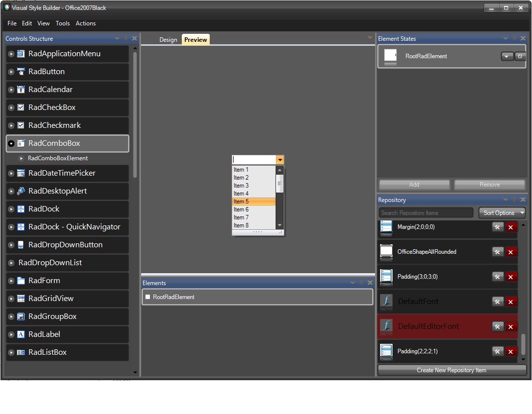Delete the DefaultFont repository item
This screenshot has height=414, width=532.
tap(511, 302)
